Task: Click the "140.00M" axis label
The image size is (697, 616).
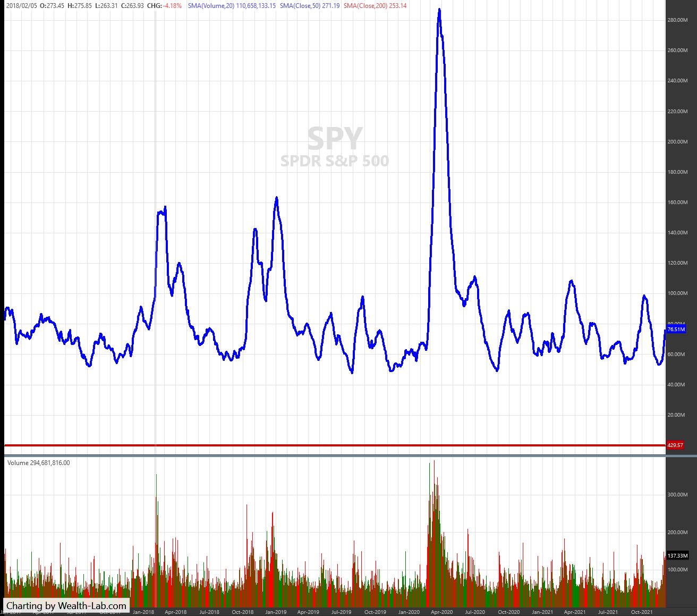Action: pyautogui.click(x=678, y=233)
